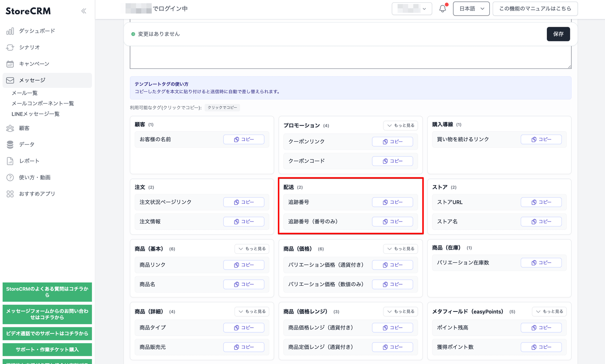This screenshot has height=364, width=605.
Task: Click the シナリオ cycle icon
Action: [x=10, y=47]
